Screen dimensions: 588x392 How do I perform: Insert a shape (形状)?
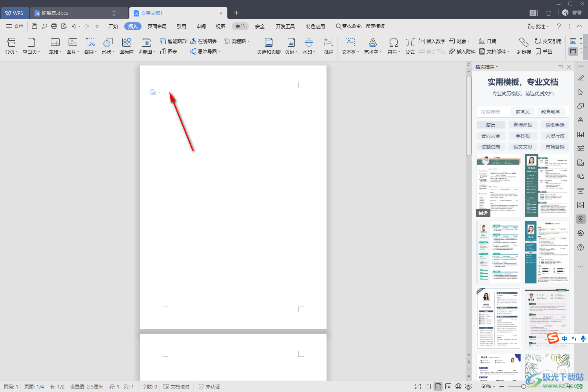point(108,46)
